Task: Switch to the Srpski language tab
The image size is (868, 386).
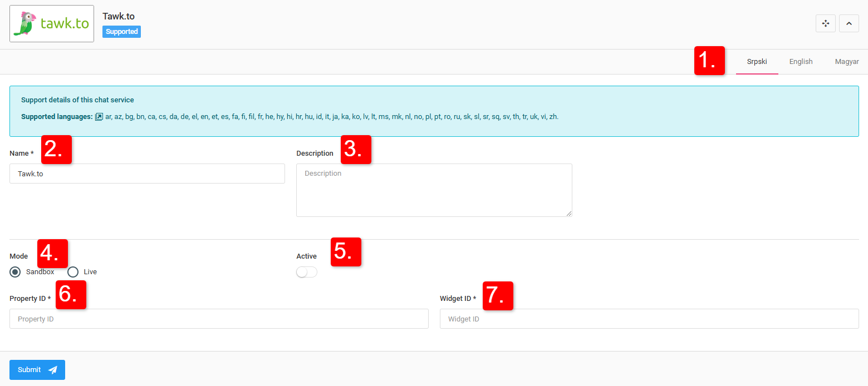Action: pos(757,62)
